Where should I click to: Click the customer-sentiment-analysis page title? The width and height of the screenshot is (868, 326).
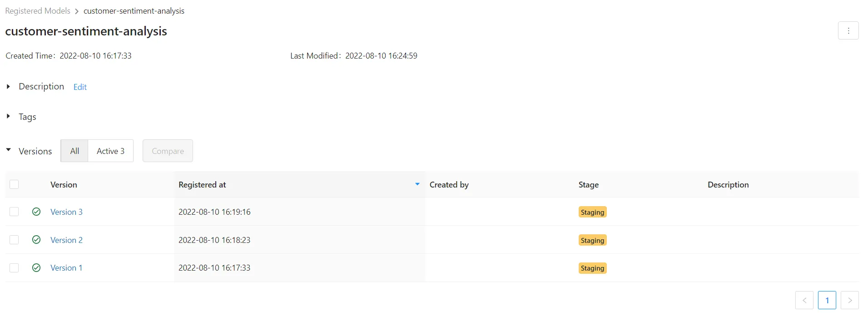coord(86,31)
